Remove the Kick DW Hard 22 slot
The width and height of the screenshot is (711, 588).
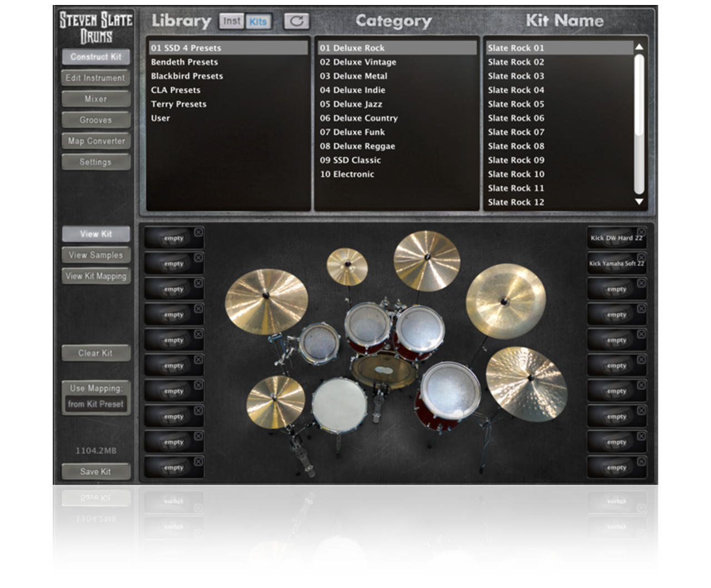pyautogui.click(x=641, y=232)
